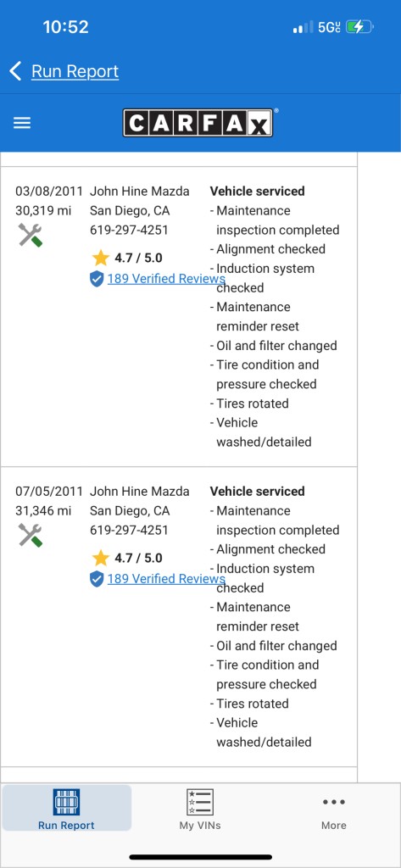Switch to the My VINs tab

tap(200, 808)
